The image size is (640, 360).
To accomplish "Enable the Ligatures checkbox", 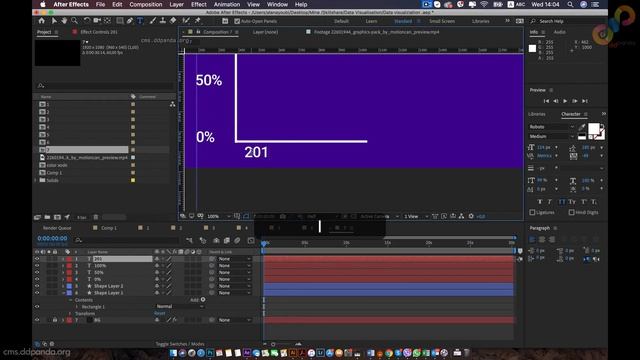I will pos(532,212).
